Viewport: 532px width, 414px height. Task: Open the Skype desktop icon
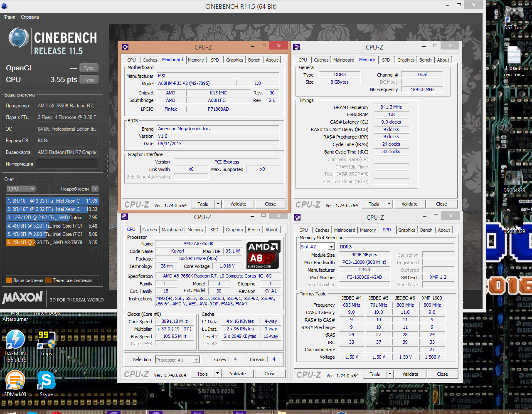point(46,384)
